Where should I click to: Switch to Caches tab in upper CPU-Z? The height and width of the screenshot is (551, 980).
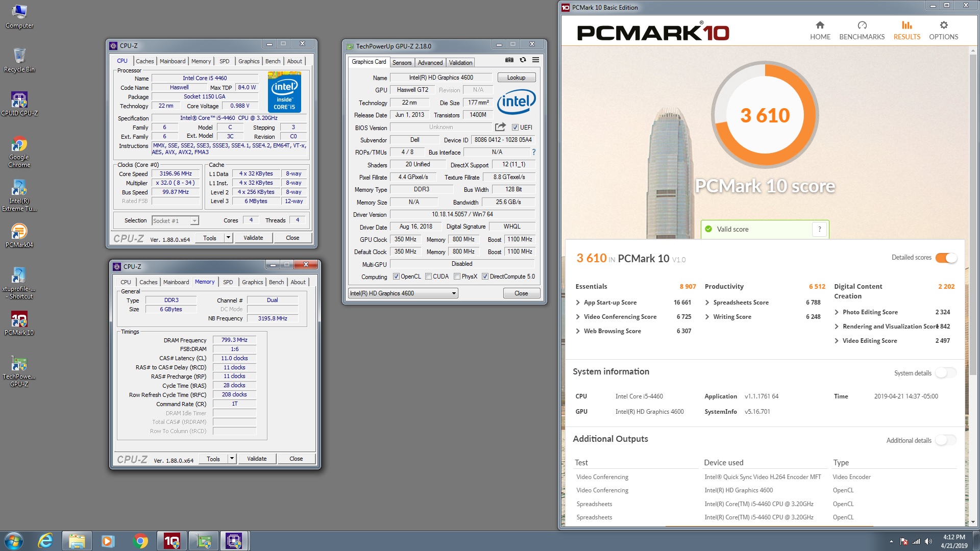pos(144,61)
